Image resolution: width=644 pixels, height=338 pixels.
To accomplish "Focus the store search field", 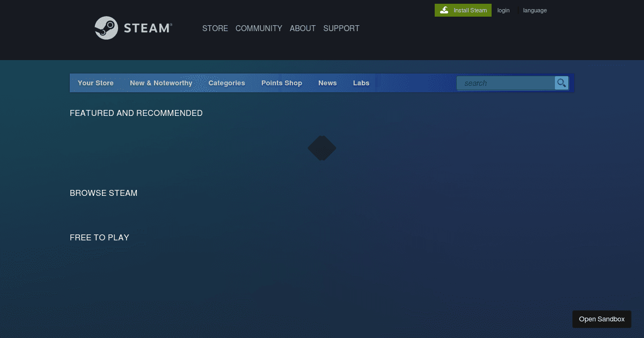I will tap(506, 83).
